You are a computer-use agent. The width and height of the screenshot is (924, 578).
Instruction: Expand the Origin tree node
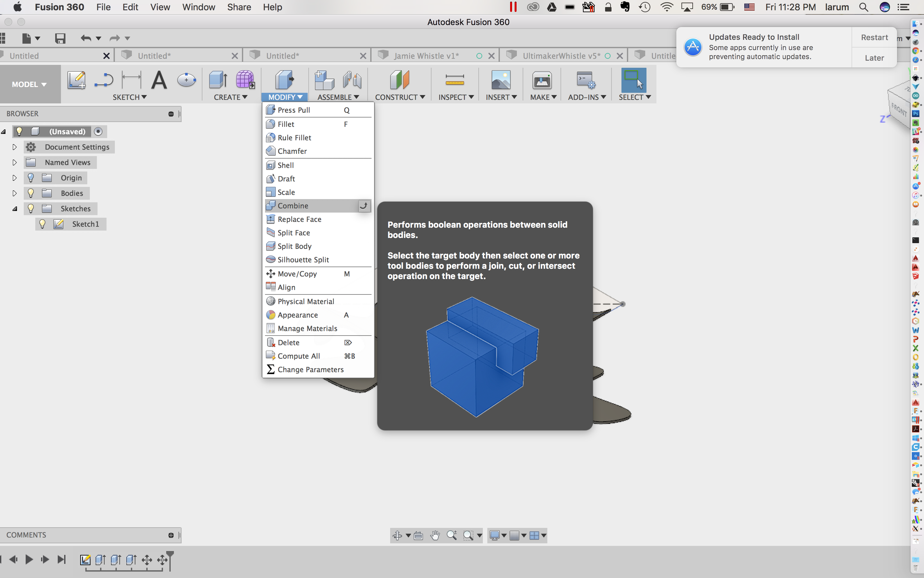14,178
